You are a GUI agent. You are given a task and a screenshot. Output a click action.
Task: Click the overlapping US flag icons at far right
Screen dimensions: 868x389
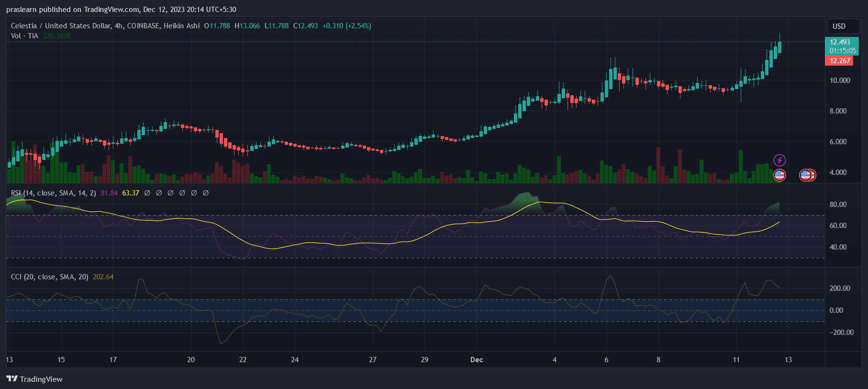808,175
